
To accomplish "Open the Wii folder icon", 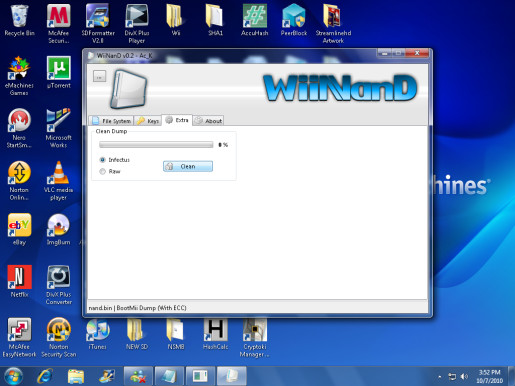I will [x=176, y=21].
